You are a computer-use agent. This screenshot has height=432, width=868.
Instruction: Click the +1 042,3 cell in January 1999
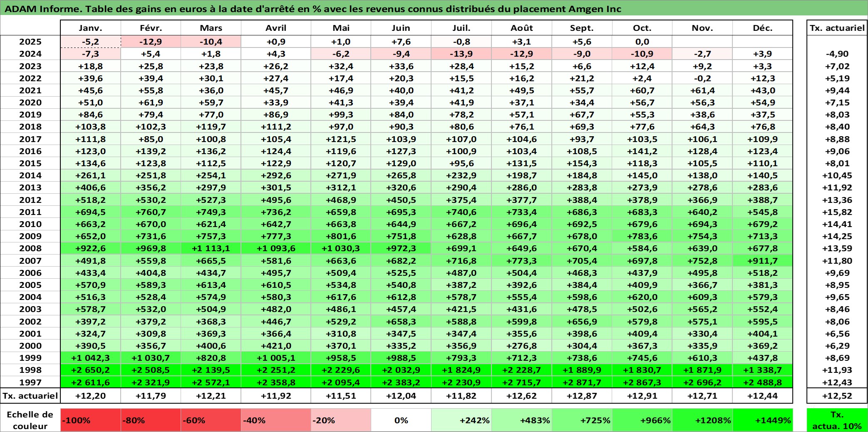click(x=91, y=358)
